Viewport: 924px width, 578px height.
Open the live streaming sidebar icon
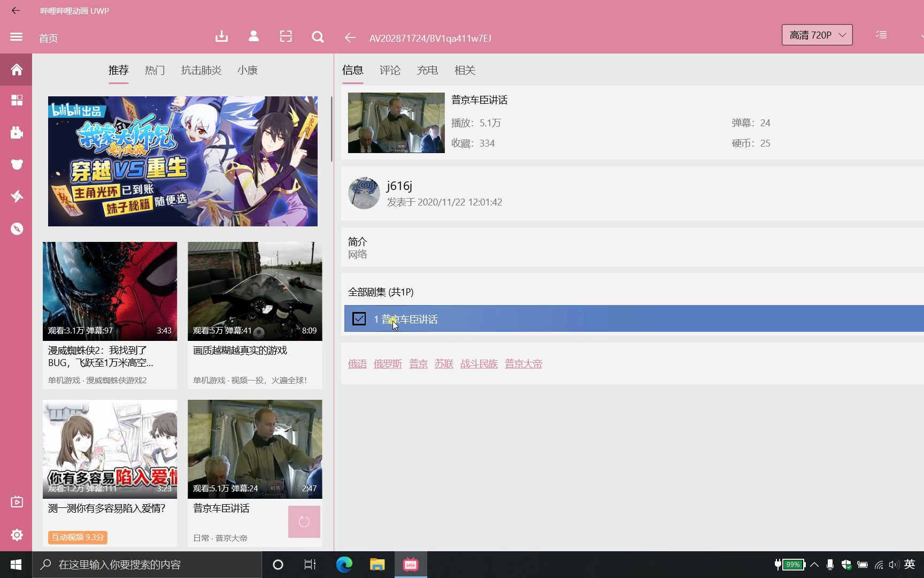pos(17,132)
